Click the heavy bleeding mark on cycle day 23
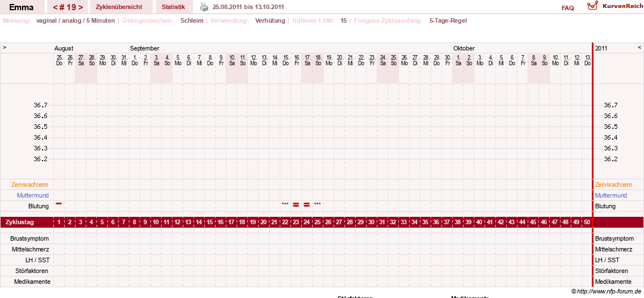Image resolution: width=644 pixels, height=298 pixels. click(296, 204)
